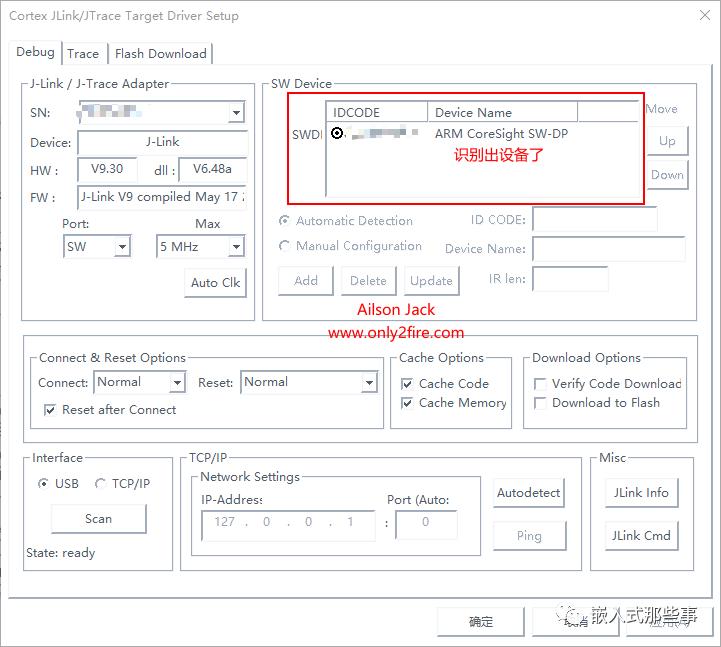The width and height of the screenshot is (721, 647).
Task: Select the TCP/IP interface radio button
Action: point(100,484)
